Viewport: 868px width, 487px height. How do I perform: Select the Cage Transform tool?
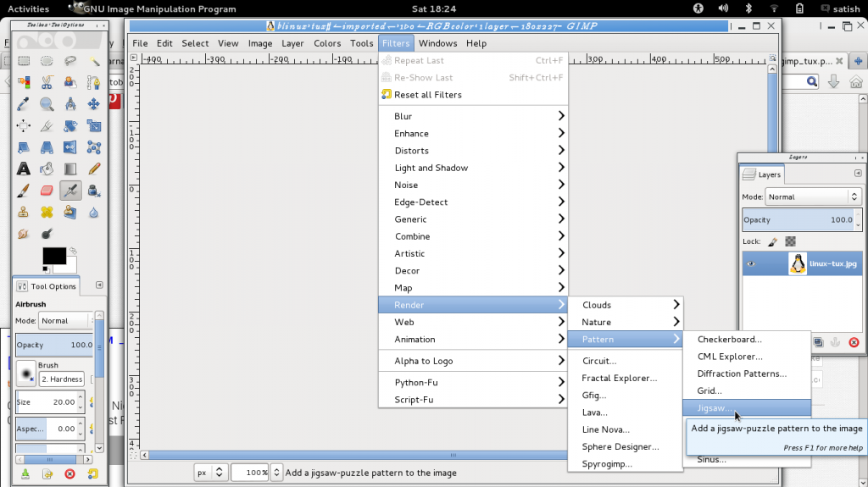93,147
